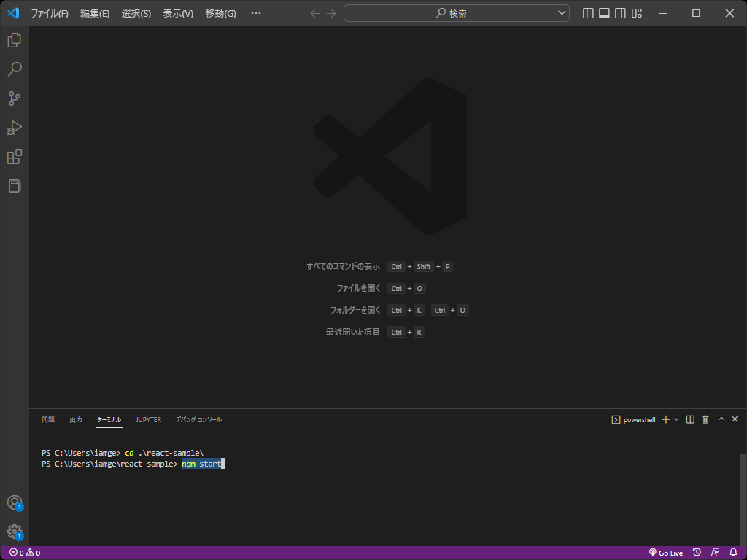Screen dimensions: 747x560
Task: Open Customize Layout options
Action: (637, 13)
